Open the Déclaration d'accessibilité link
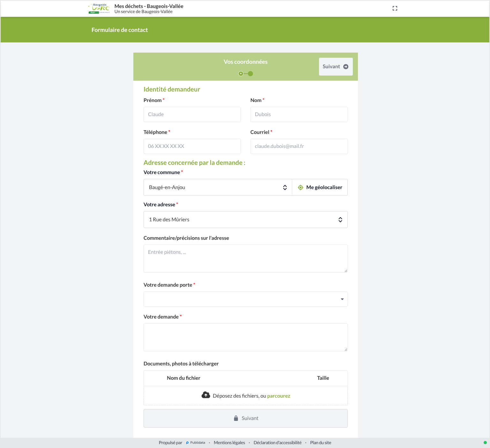This screenshot has width=490, height=448. pyautogui.click(x=278, y=443)
